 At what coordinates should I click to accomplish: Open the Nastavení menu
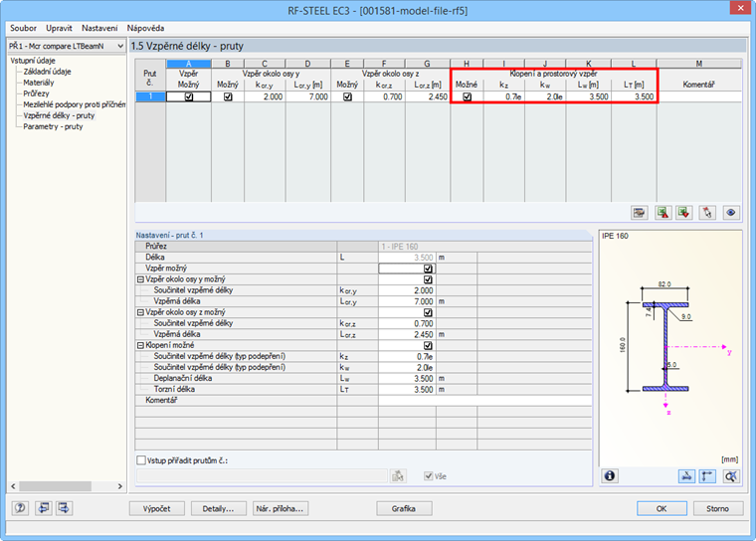[99, 28]
